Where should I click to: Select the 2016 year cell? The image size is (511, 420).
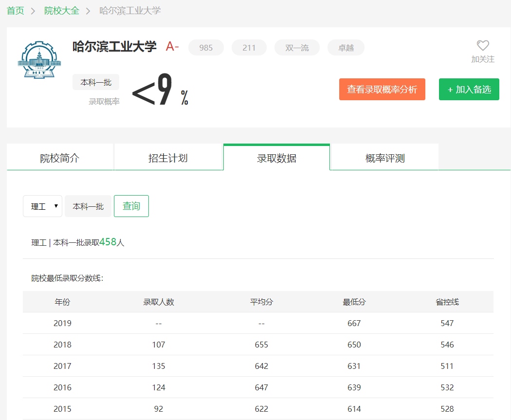(62, 387)
